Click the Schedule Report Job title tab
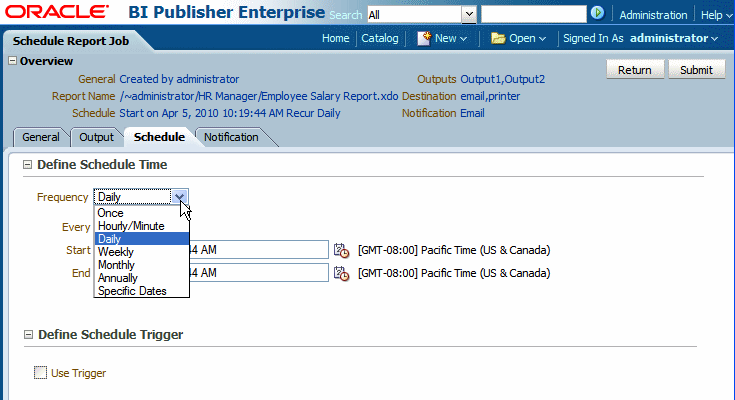Screen dimensions: 735x400 (71, 41)
